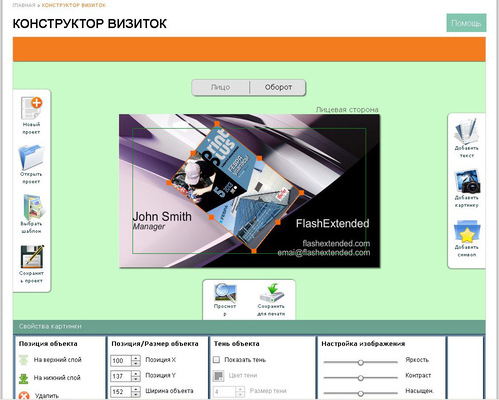Increase the Ширина объекта stepper value
This screenshot has height=400, width=499.
tap(136, 389)
